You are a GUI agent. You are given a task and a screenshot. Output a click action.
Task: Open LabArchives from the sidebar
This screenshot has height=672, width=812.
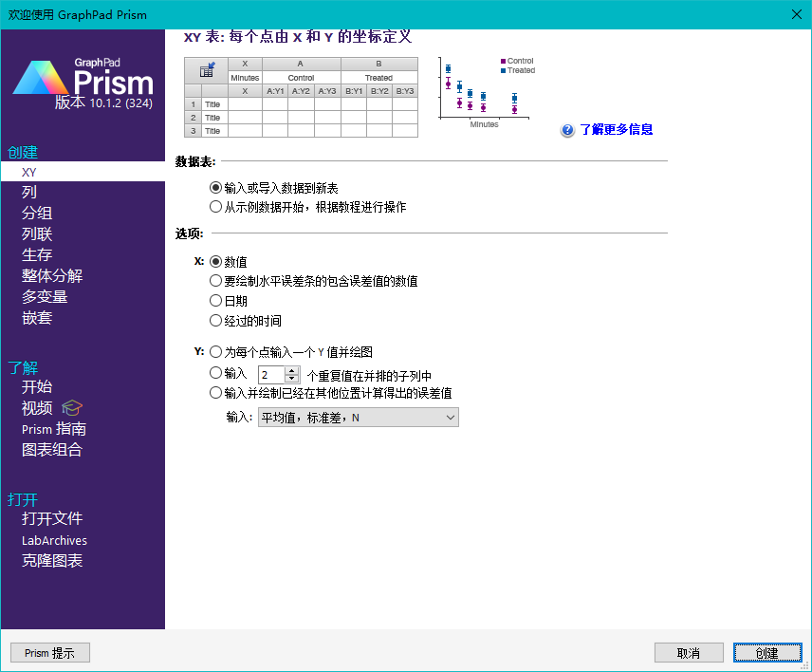click(x=54, y=540)
